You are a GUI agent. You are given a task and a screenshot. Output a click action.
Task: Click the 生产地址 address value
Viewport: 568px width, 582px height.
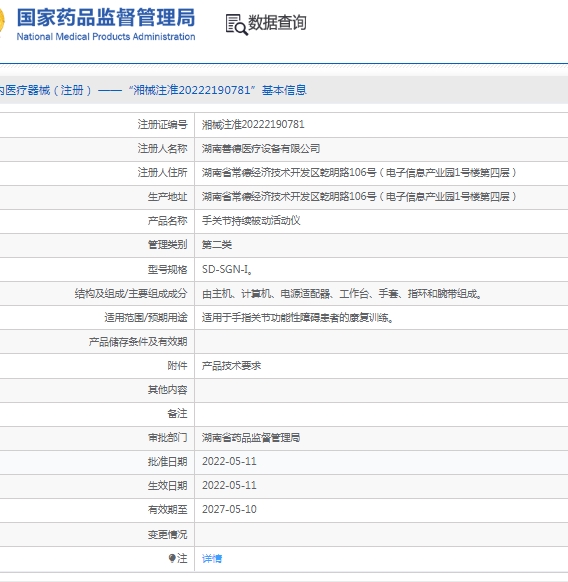[359, 196]
